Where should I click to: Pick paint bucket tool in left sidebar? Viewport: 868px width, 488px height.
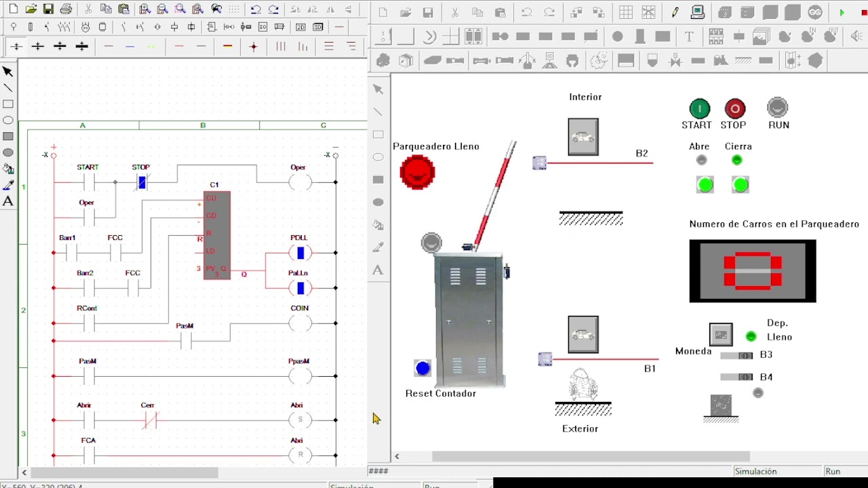pyautogui.click(x=8, y=169)
